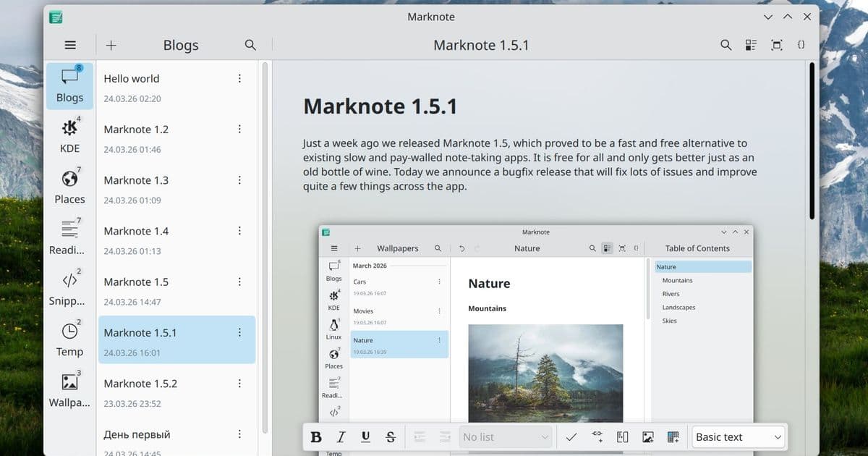Viewport: 868px width, 456px height.
Task: Insert a table using the grid icon
Action: click(x=673, y=437)
